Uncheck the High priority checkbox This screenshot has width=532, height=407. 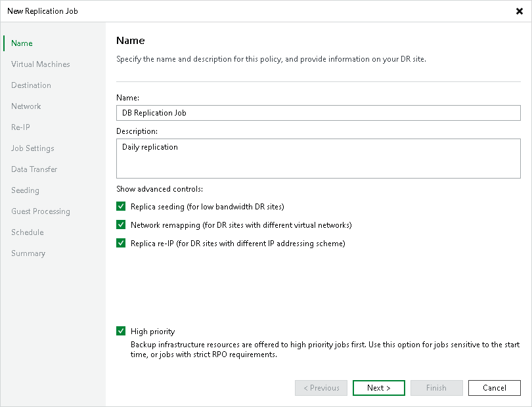click(121, 331)
